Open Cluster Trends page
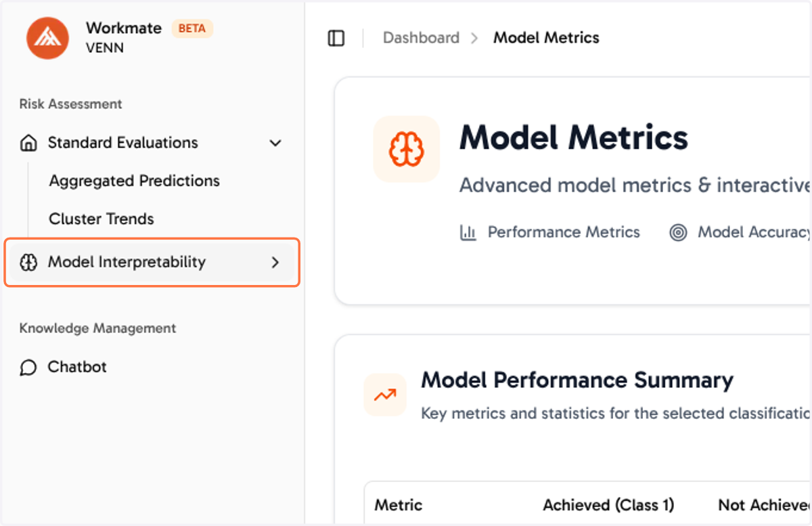 coord(101,219)
